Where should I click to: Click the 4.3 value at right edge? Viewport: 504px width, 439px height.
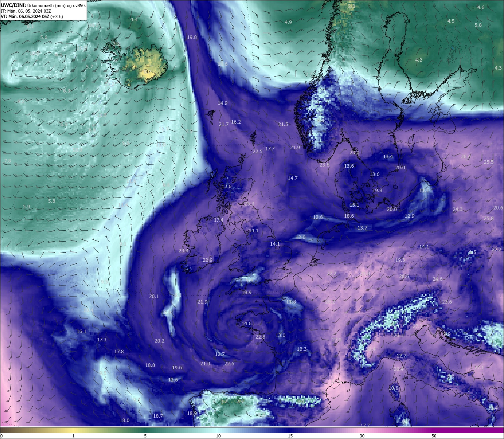click(x=498, y=68)
